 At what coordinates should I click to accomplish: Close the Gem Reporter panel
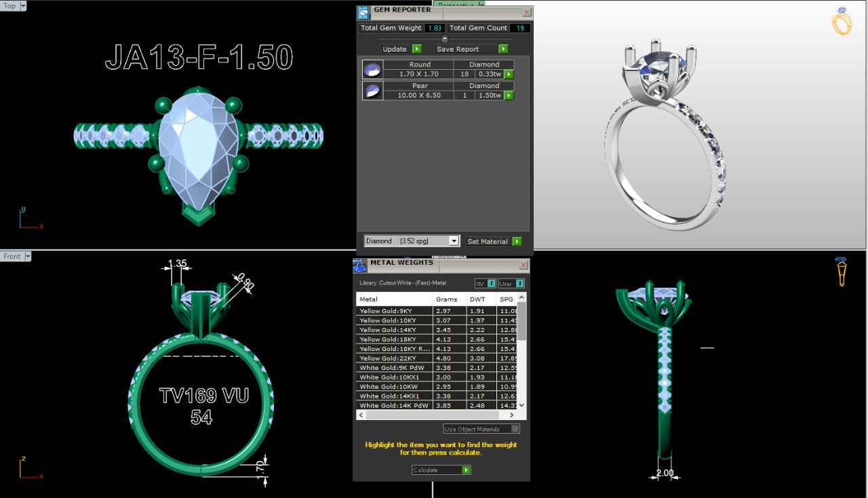point(527,12)
